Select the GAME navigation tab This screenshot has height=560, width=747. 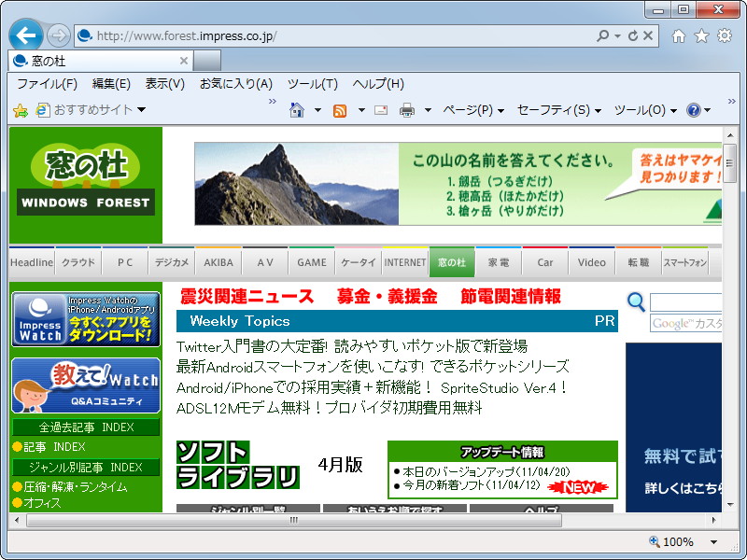(312, 262)
